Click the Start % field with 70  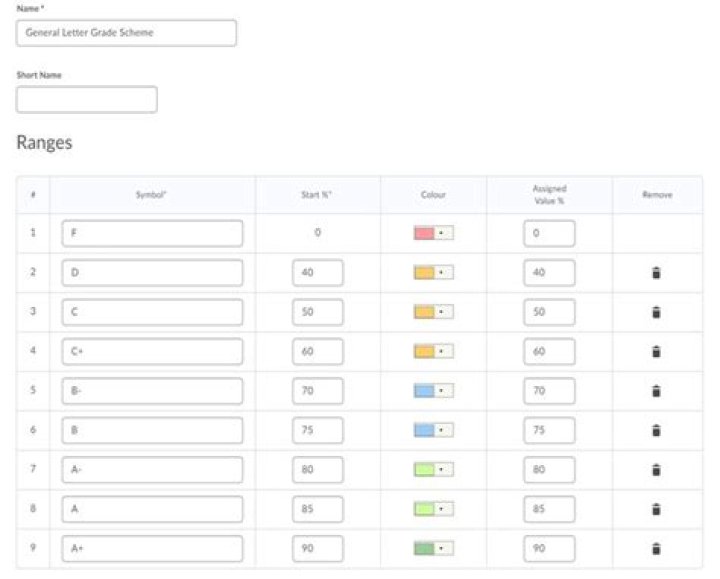point(318,391)
